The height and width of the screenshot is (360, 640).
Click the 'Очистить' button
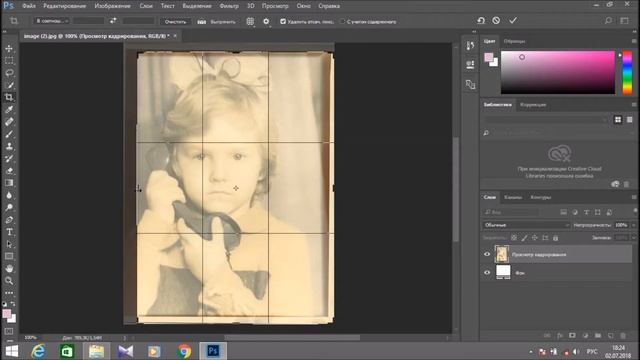(x=175, y=22)
